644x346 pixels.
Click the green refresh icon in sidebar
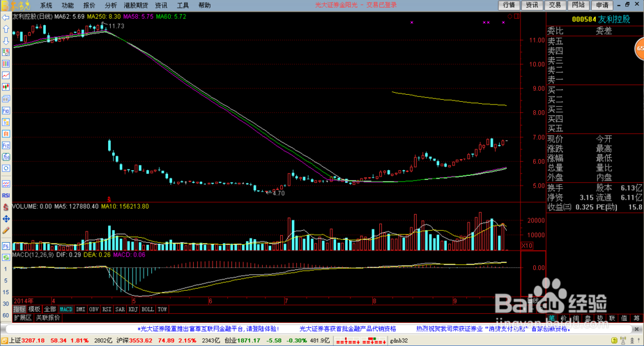(x=6, y=258)
